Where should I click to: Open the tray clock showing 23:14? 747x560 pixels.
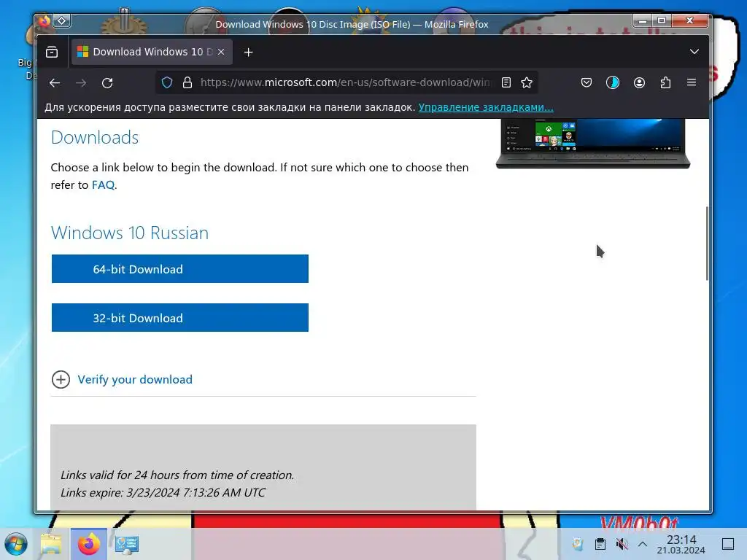(681, 544)
